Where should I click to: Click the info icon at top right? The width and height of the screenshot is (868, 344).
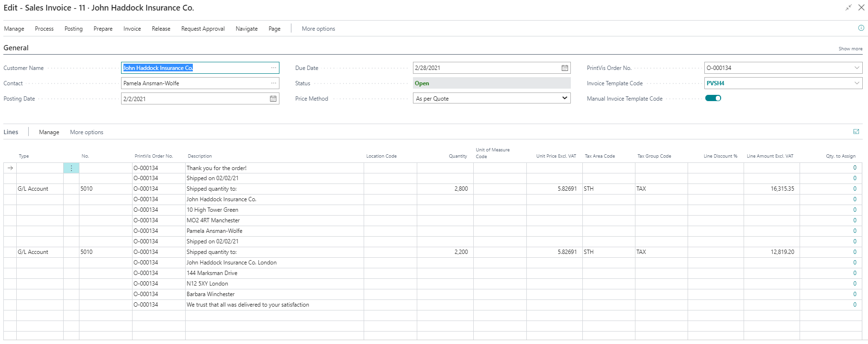pyautogui.click(x=861, y=28)
